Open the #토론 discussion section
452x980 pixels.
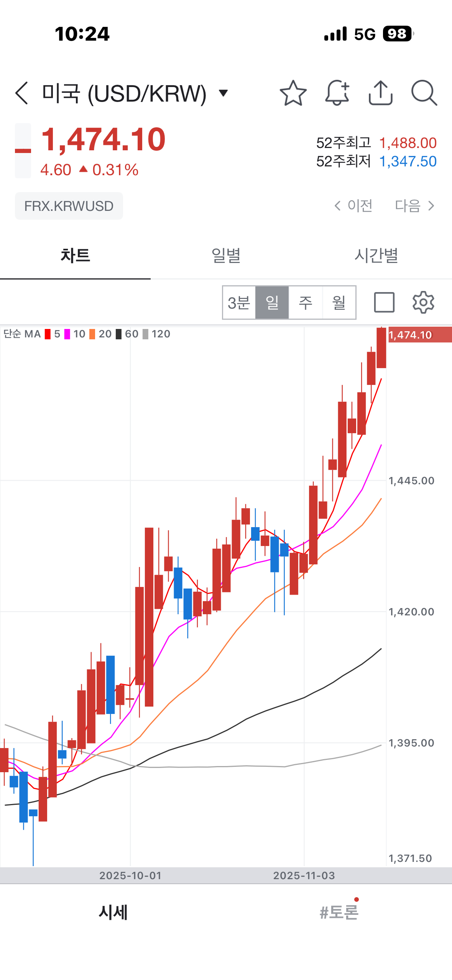coord(339,912)
